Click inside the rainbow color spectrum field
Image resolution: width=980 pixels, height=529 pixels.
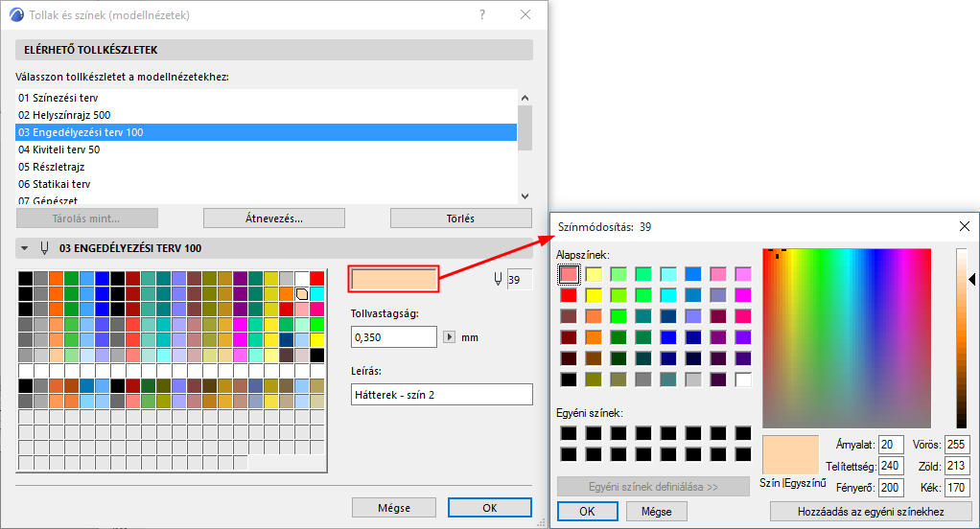pos(847,338)
